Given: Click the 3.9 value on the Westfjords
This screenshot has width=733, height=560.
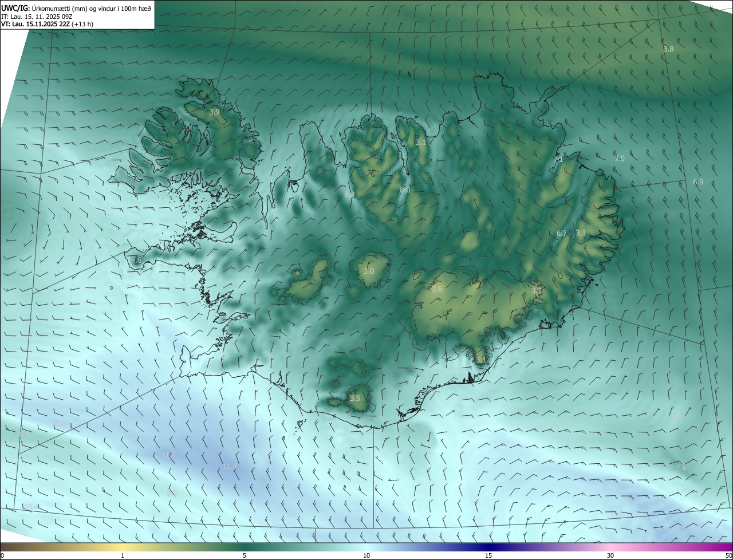Looking at the screenshot, I should [x=214, y=112].
